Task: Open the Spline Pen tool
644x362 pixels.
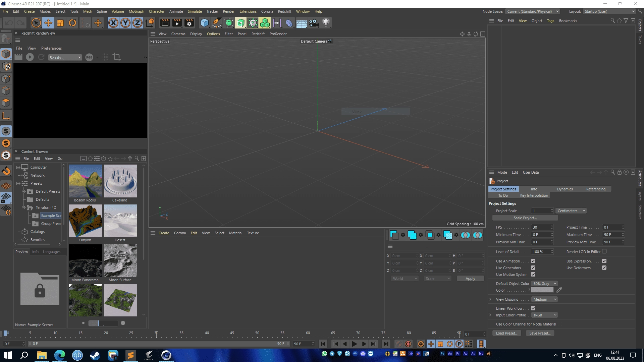Action: click(217, 23)
